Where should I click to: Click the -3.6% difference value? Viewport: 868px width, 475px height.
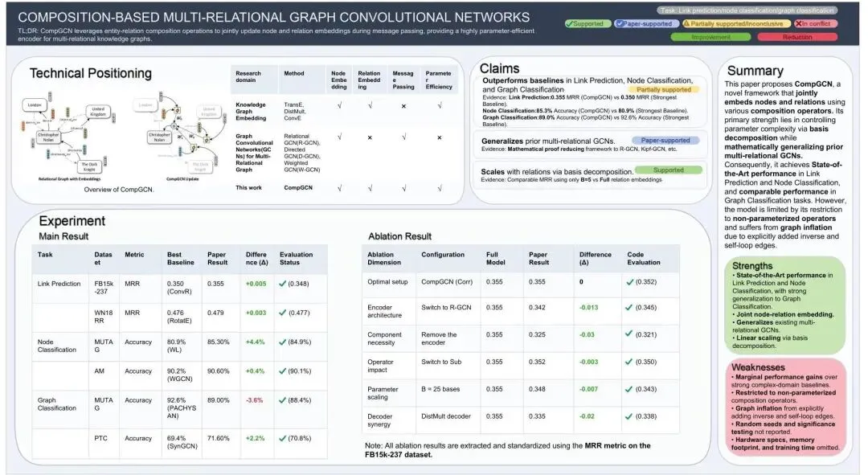click(x=254, y=400)
